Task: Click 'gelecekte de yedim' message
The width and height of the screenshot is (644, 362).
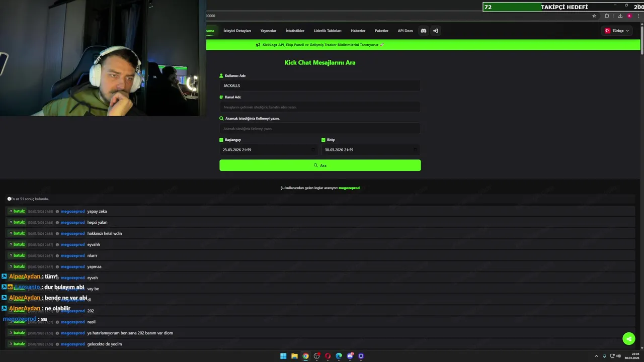Action: [x=105, y=344]
